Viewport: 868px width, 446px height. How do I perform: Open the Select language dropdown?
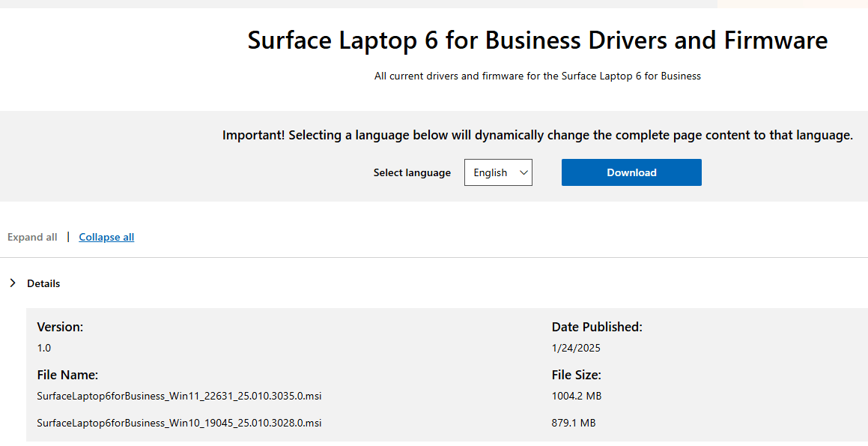[x=498, y=172]
